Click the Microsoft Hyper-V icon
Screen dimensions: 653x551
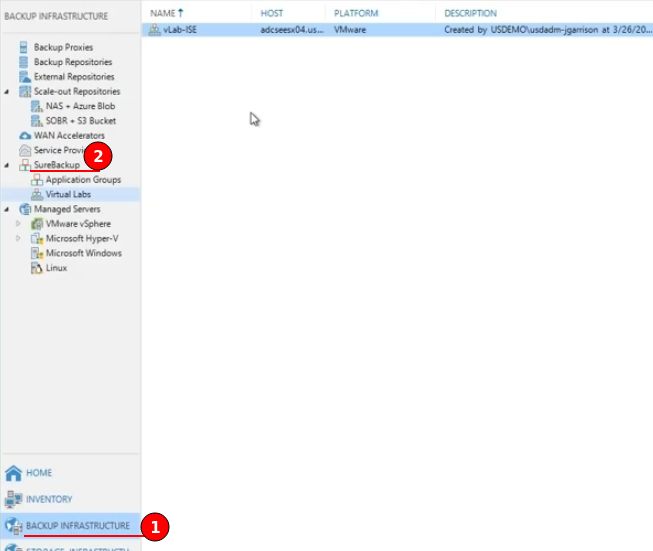click(37, 239)
